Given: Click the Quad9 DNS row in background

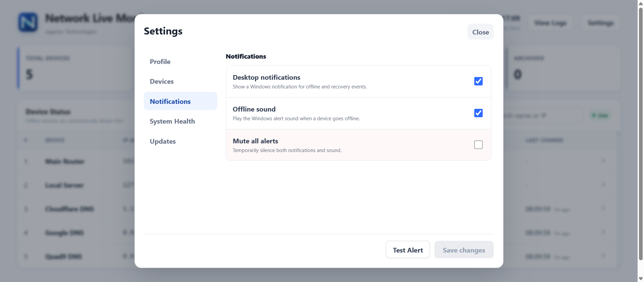Looking at the screenshot, I should [x=76, y=257].
